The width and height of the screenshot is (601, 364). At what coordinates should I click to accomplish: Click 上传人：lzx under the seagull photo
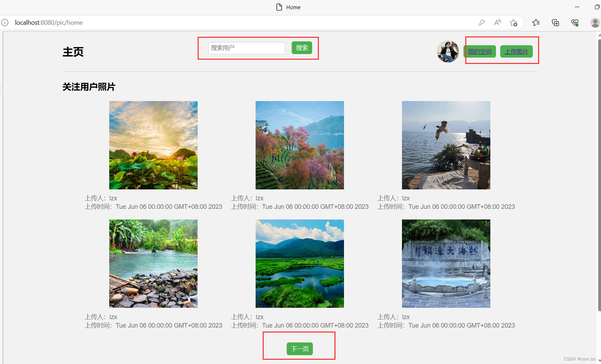393,198
